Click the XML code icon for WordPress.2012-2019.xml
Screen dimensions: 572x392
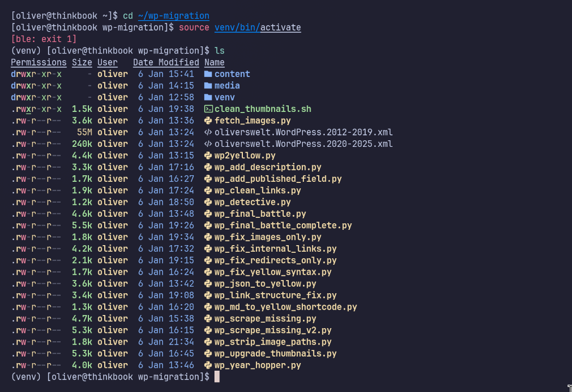(208, 132)
